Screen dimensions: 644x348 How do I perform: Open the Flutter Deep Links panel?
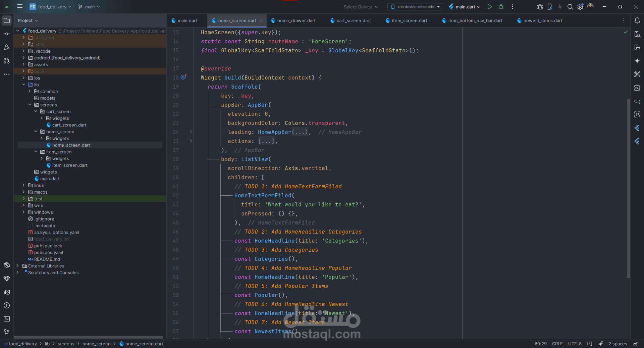pos(637,101)
